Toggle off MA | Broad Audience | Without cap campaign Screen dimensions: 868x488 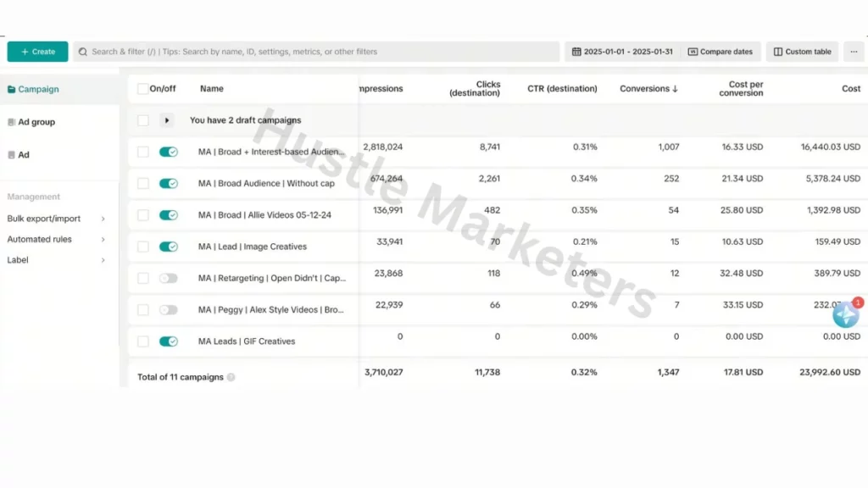pos(169,183)
